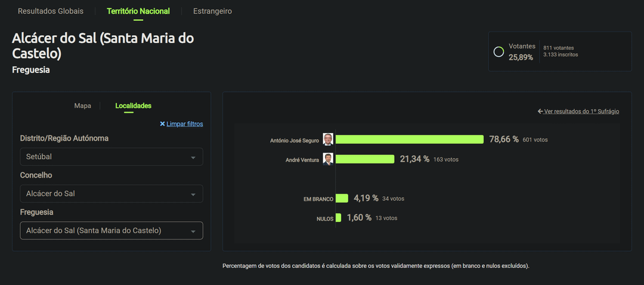
Task: Click the voter turnout circle icon
Action: [x=499, y=52]
